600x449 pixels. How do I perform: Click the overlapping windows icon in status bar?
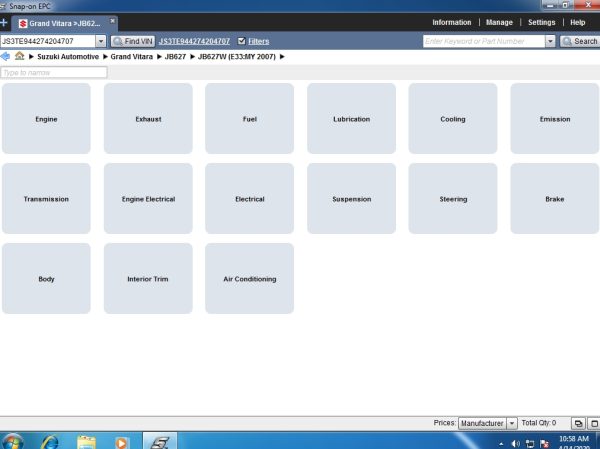coord(578,423)
